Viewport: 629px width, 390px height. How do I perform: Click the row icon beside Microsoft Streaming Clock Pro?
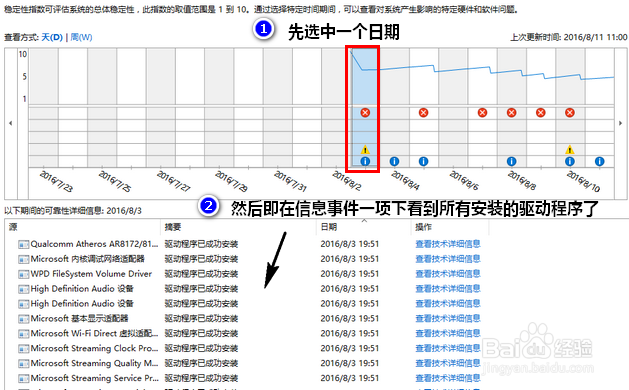tap(24, 349)
